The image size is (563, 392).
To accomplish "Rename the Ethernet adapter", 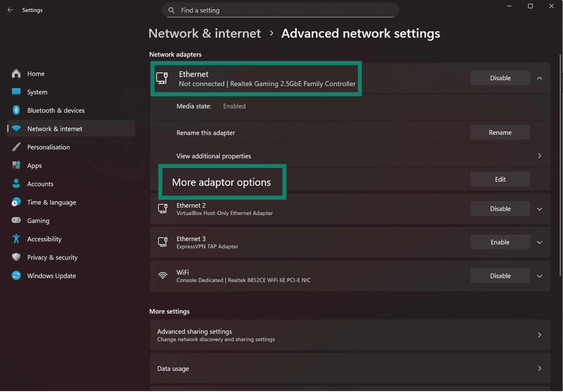I will [x=500, y=132].
